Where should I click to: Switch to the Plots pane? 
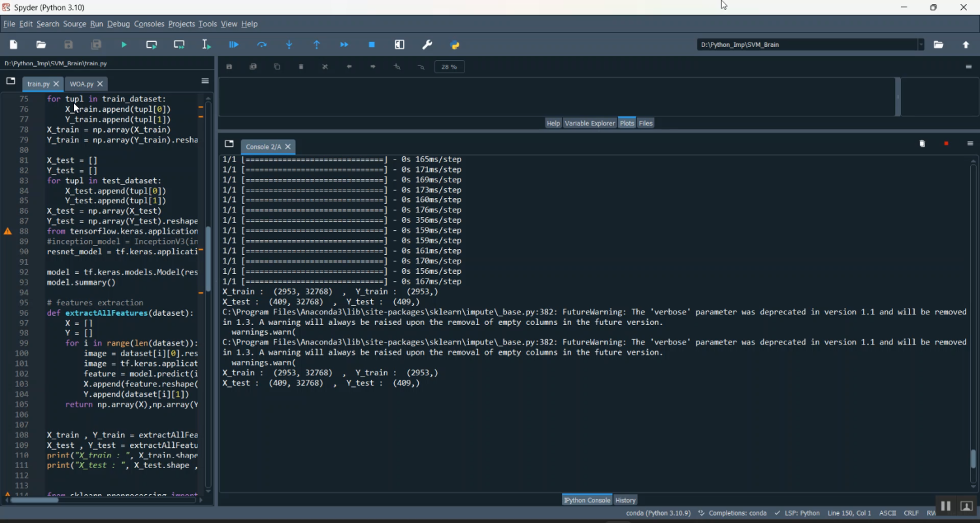627,123
